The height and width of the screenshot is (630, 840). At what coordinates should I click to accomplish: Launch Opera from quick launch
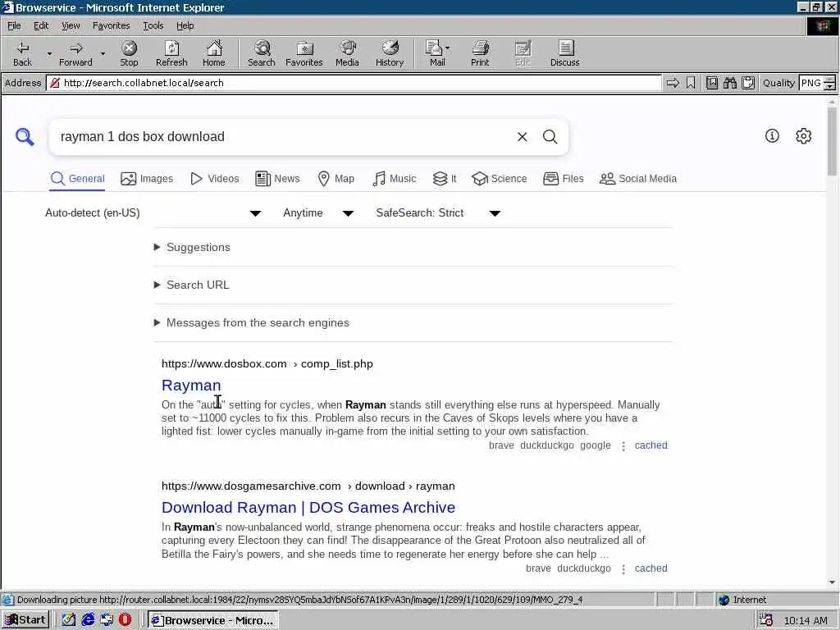(x=125, y=620)
